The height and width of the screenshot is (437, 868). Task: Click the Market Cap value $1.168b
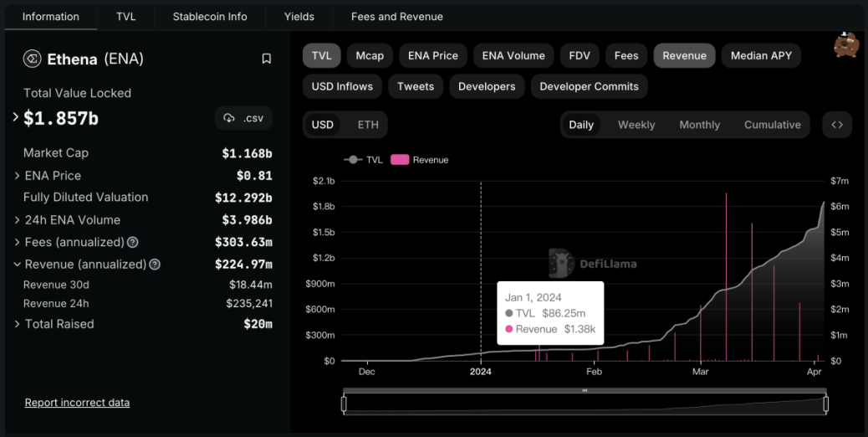(247, 153)
